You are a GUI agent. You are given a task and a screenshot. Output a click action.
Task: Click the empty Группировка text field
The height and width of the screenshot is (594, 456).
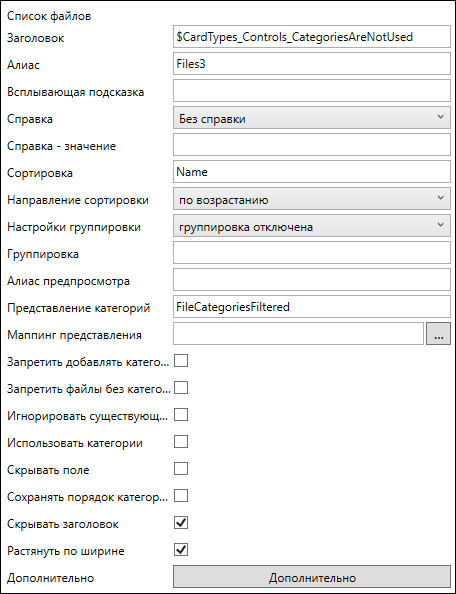[312, 253]
